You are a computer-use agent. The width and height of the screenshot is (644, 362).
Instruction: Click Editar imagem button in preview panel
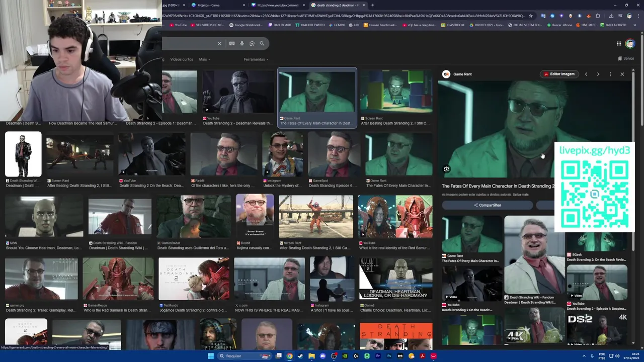click(x=559, y=74)
